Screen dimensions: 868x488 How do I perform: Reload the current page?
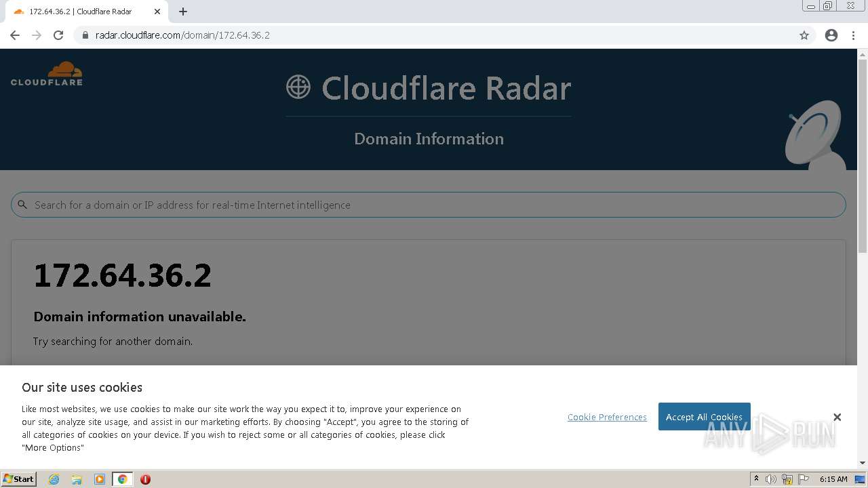coord(58,35)
